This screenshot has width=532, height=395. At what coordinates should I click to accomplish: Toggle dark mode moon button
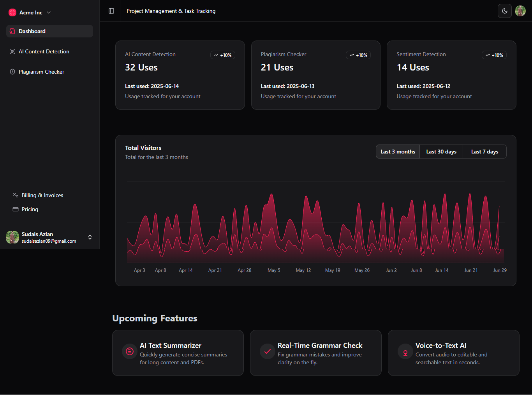[504, 11]
